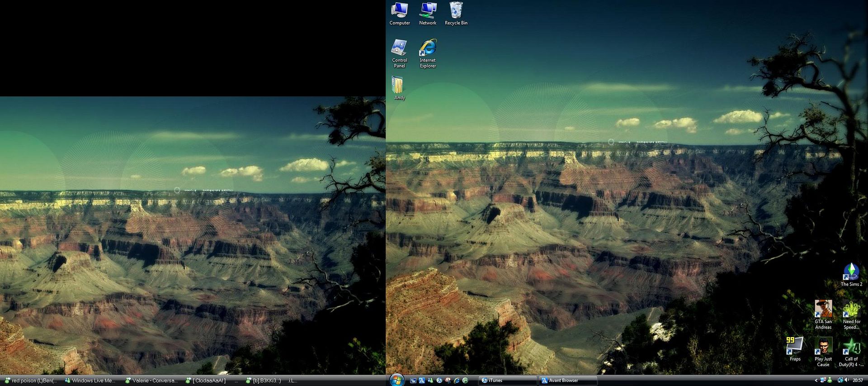
Task: Click the volume speaker tray icon
Action: pos(846,380)
